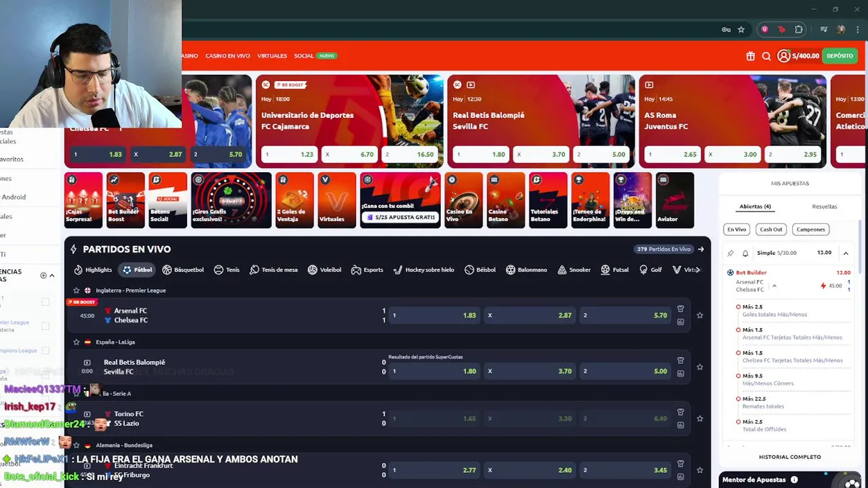
Task: Select the Golf sport tab
Action: [650, 270]
